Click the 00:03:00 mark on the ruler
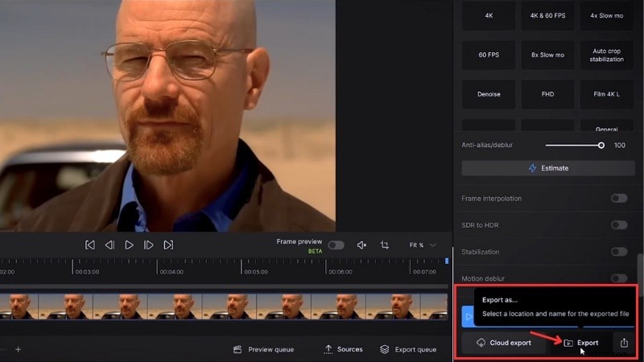Viewport: 644px width, 362px height. point(87,272)
